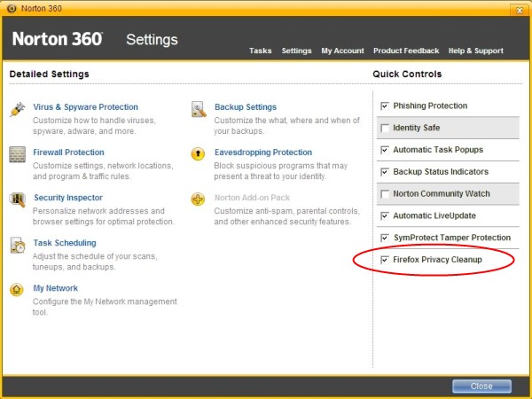Open Help & Support menu
The height and width of the screenshot is (399, 532).
point(475,51)
